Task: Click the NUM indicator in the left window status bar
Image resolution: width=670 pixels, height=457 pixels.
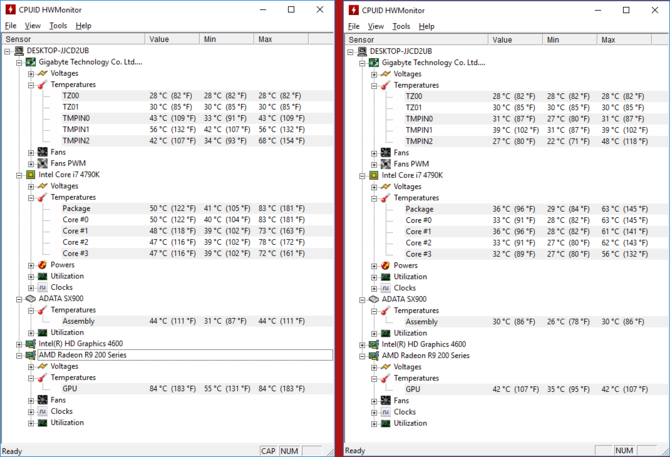Action: point(289,451)
